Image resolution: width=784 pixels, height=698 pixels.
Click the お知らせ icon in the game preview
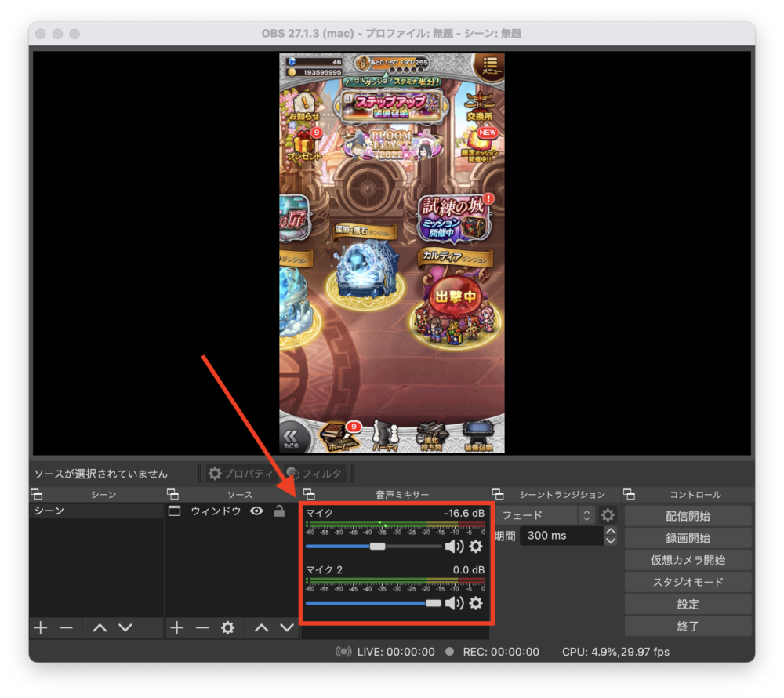[303, 106]
